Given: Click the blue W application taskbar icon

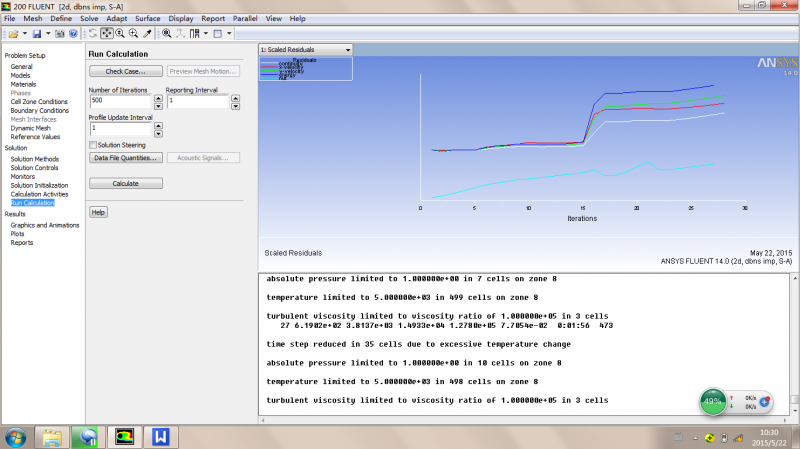Looking at the screenshot, I should point(160,437).
